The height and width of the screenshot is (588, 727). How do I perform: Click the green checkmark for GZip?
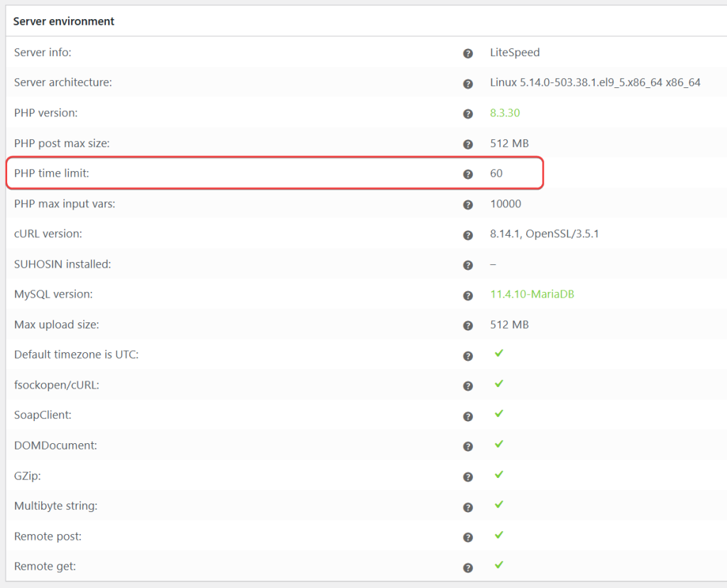(499, 474)
